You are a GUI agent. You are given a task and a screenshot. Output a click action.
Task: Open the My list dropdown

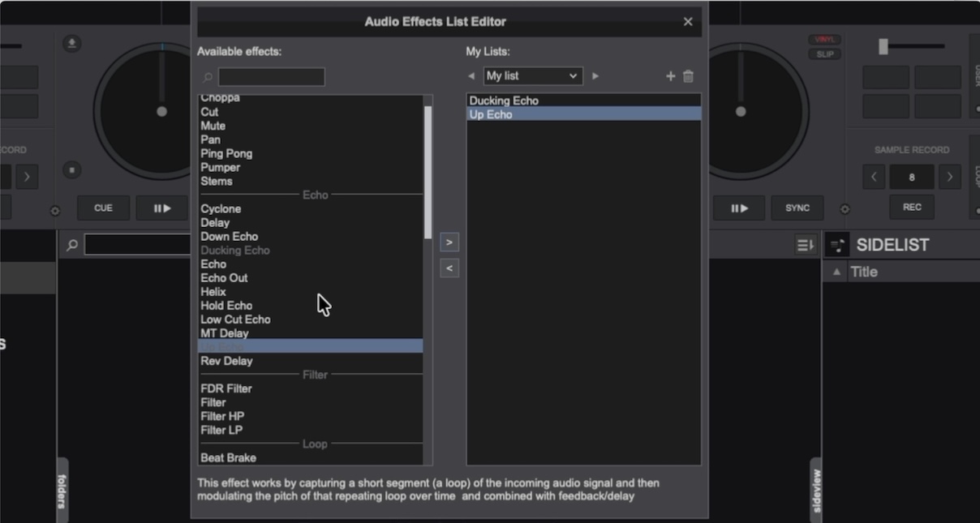coord(533,76)
